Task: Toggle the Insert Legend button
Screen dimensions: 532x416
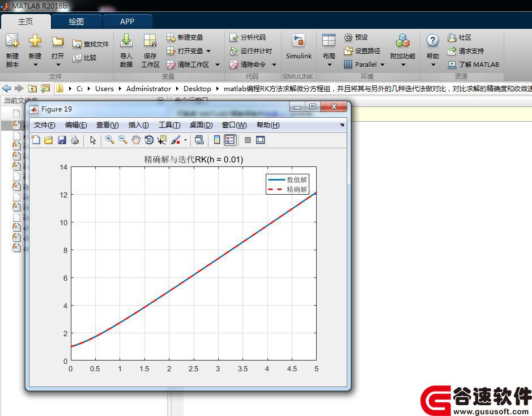Action: (x=230, y=140)
